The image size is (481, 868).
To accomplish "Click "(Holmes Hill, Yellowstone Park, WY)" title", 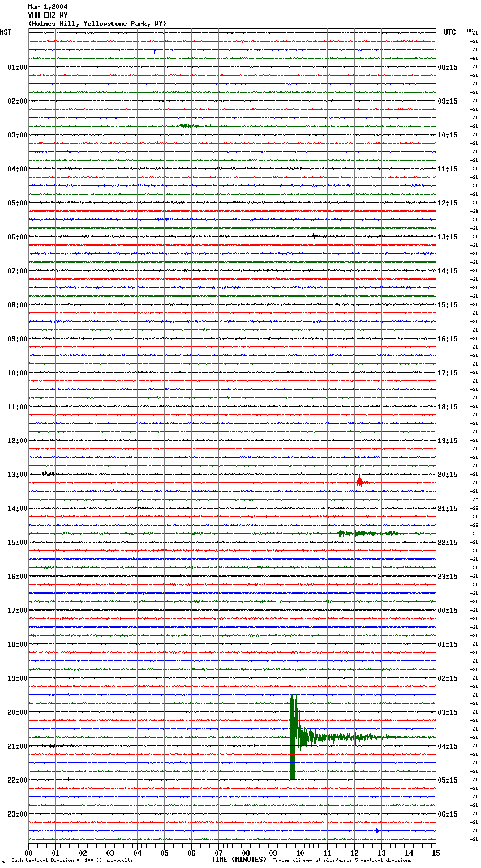I will 97,24.
